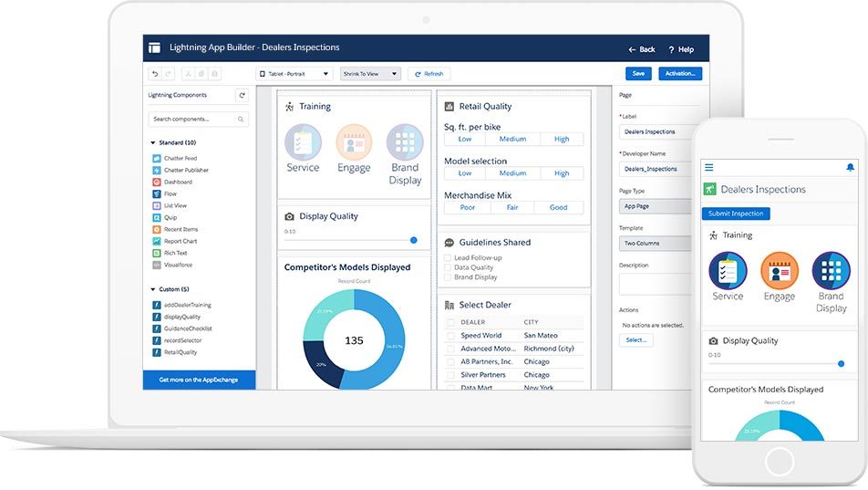Open the Shrink To View zoom dropdown

370,74
